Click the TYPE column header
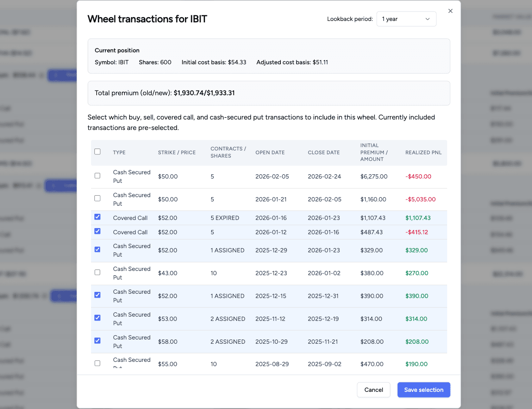 point(119,152)
